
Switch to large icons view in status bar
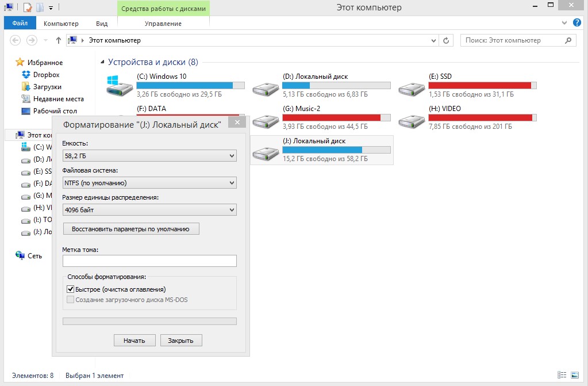point(575,374)
